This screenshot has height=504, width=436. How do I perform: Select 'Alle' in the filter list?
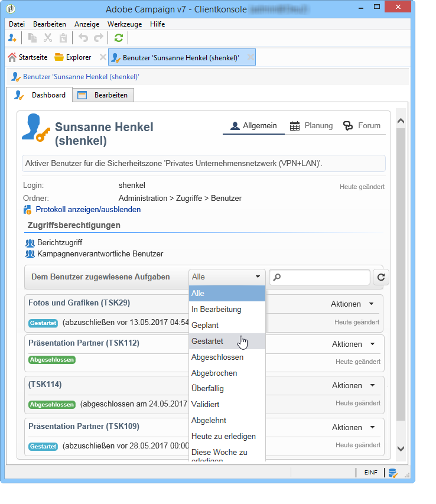click(227, 294)
